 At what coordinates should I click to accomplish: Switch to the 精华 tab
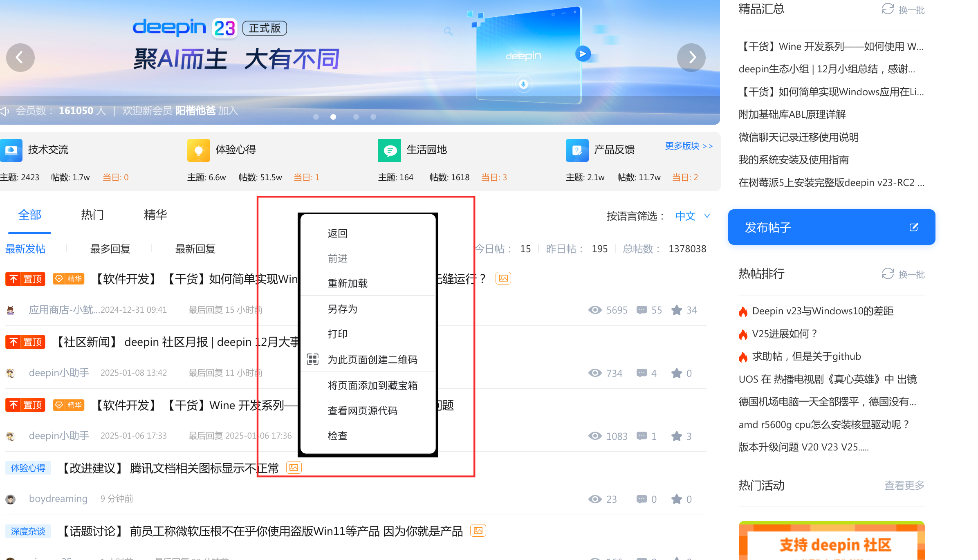click(155, 215)
